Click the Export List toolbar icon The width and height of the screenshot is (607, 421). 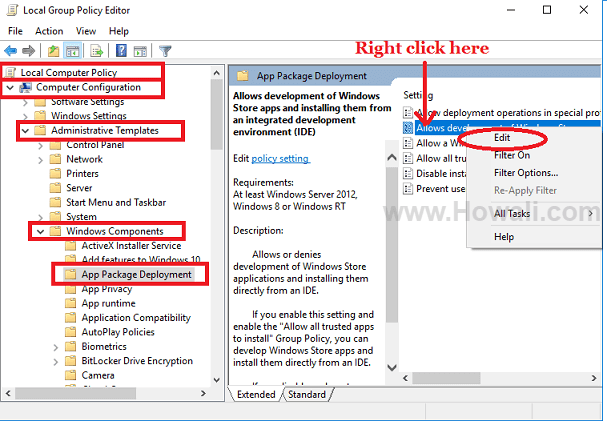coord(96,51)
